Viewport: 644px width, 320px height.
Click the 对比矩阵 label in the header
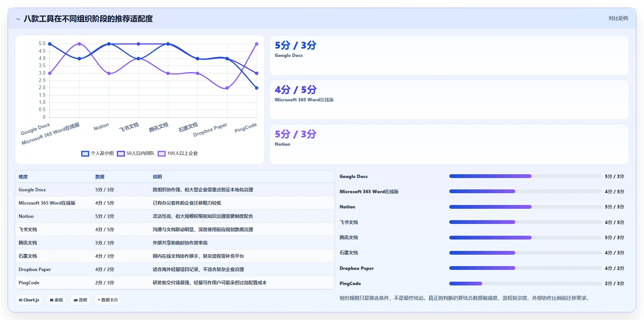pyautogui.click(x=618, y=18)
